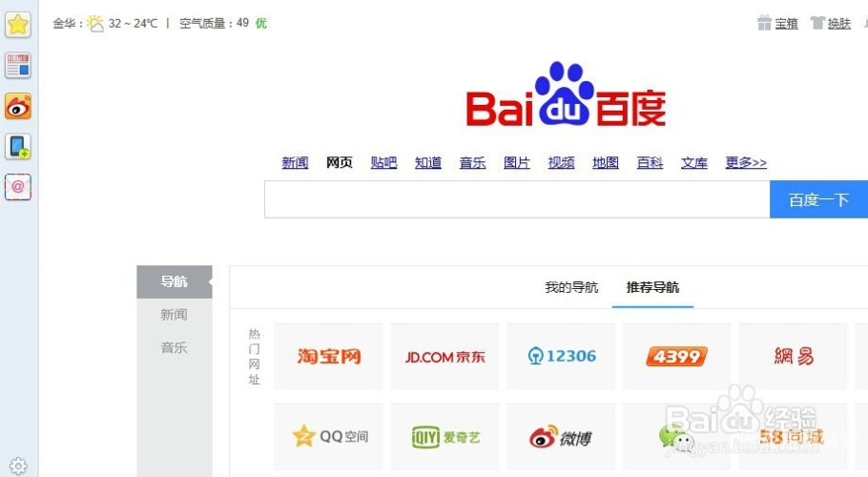Open the 图片 link
Image resolution: width=868 pixels, height=477 pixels.
(x=517, y=163)
